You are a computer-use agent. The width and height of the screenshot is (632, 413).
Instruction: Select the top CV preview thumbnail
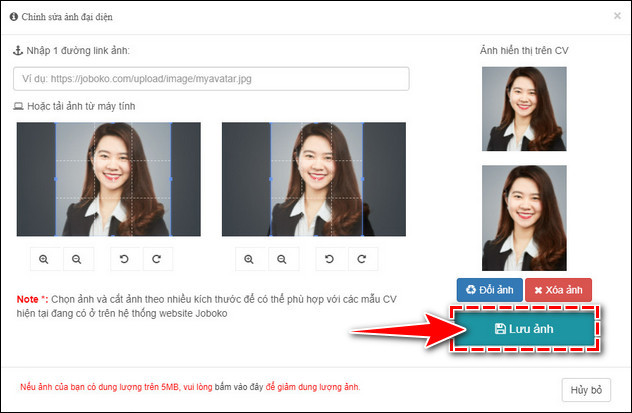526,108
